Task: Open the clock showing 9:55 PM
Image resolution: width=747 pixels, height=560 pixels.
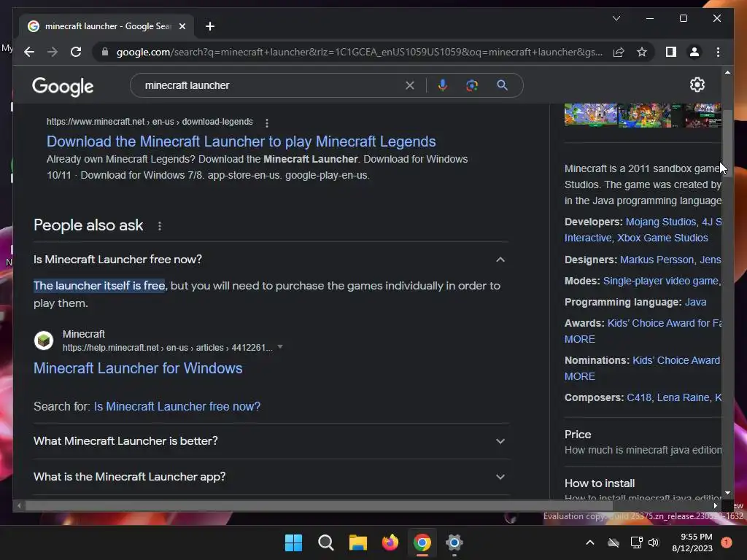Action: 692,542
